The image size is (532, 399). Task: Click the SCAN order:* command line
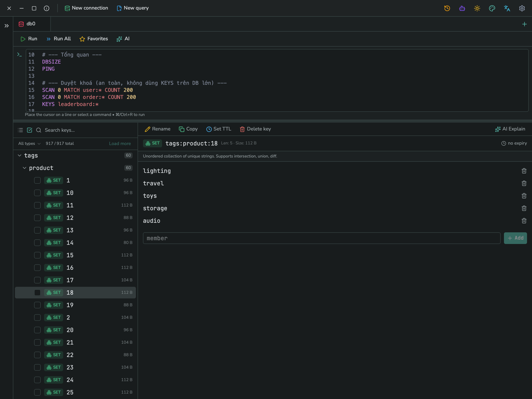coord(89,97)
